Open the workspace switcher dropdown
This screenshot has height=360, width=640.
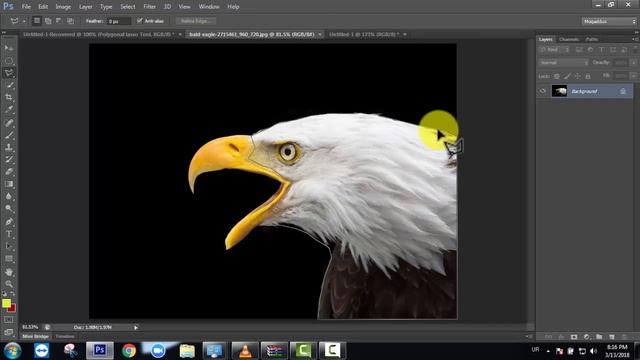point(609,21)
